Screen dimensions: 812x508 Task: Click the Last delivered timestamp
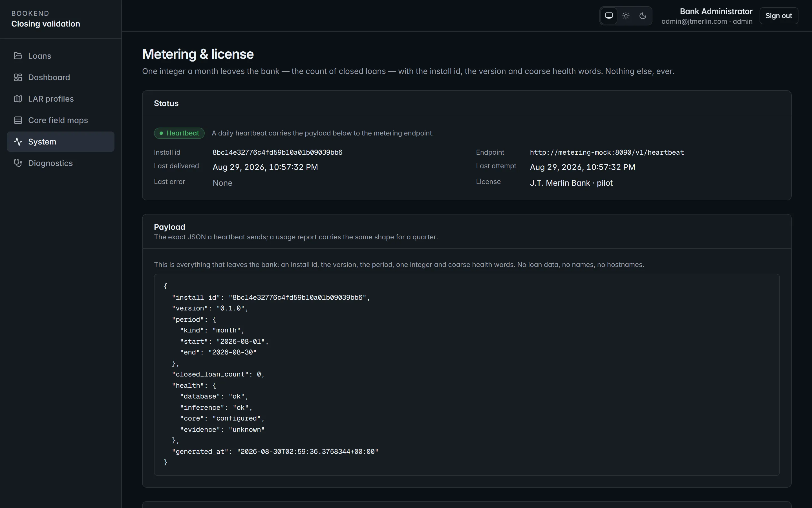tap(265, 167)
